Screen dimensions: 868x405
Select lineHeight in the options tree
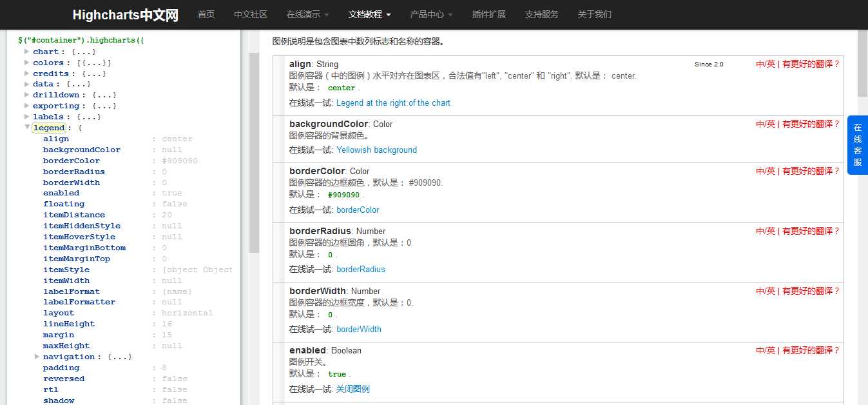coord(69,324)
